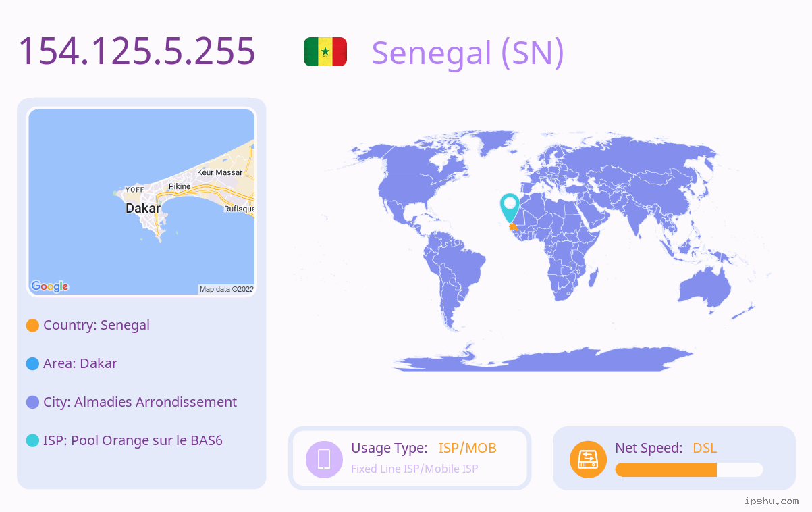Click the Rufisque label on the map
Image resolution: width=812 pixels, height=512 pixels.
239,209
